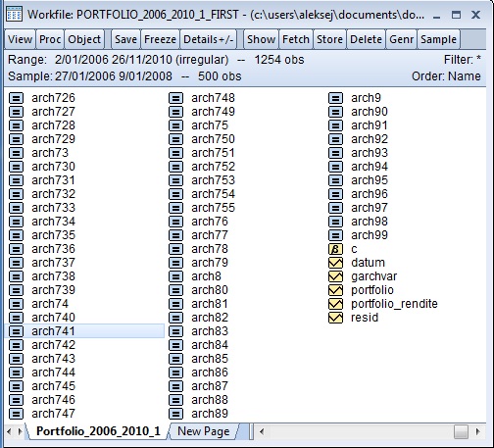Select the arch742 equation name

(53, 345)
